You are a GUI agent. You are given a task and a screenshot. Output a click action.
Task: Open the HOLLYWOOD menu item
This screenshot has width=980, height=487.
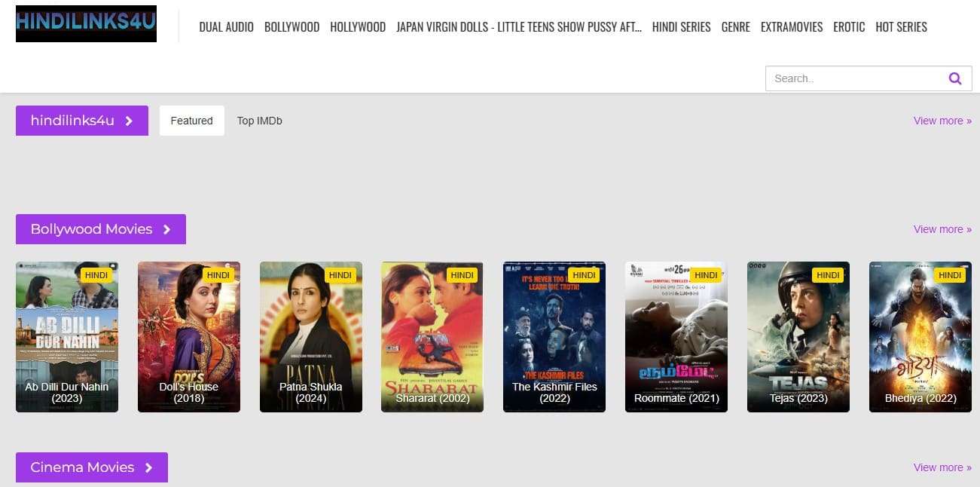coord(358,27)
